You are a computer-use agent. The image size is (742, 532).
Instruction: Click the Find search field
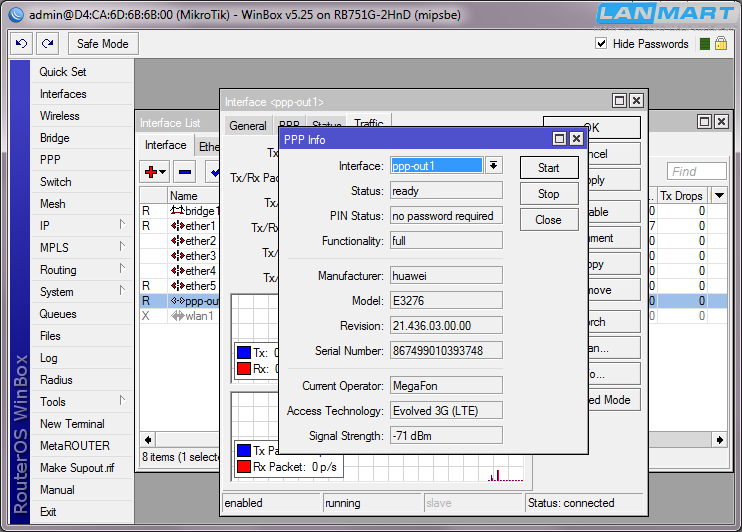pos(697,171)
